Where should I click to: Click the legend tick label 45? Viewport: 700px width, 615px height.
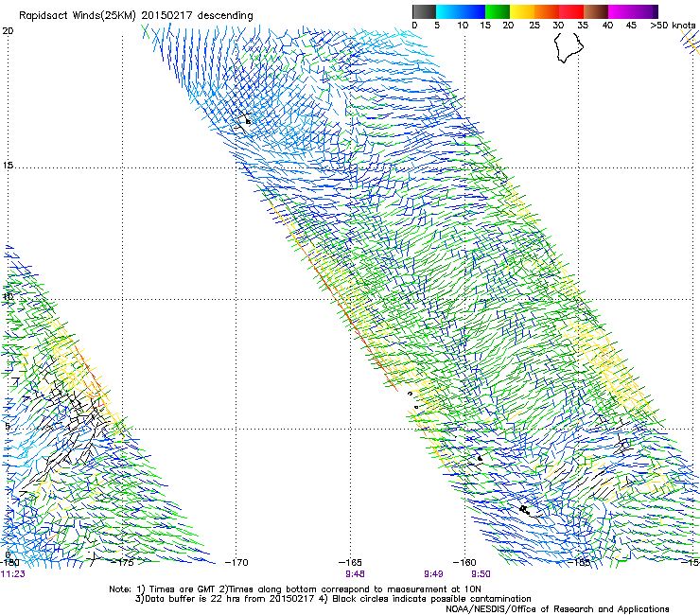(x=631, y=26)
